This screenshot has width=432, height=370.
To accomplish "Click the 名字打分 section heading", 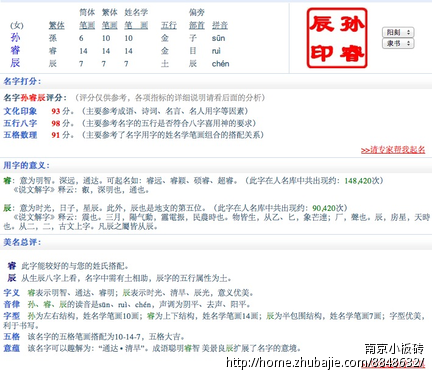I will click(x=22, y=81).
